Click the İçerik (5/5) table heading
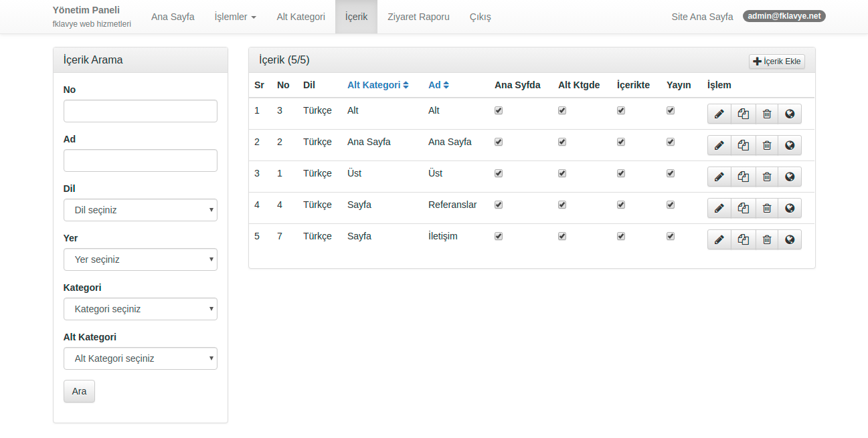Image resolution: width=868 pixels, height=438 pixels. tap(284, 60)
